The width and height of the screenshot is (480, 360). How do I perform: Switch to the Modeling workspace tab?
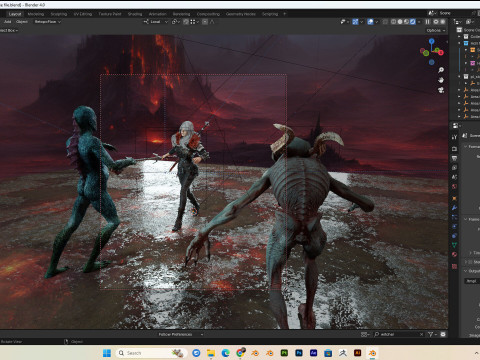pos(36,14)
